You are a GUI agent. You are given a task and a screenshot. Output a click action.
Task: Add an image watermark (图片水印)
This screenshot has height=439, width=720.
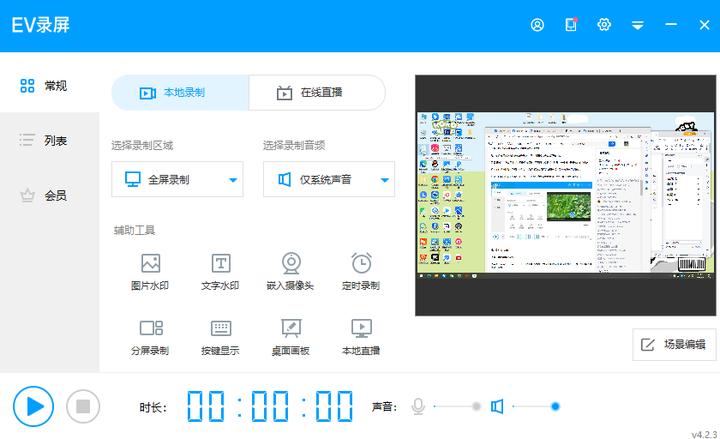point(150,271)
